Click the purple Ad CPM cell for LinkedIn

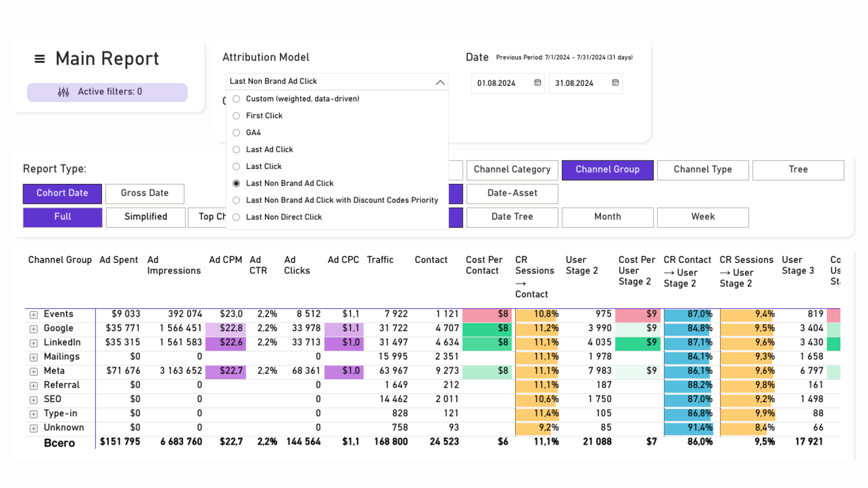(x=226, y=343)
